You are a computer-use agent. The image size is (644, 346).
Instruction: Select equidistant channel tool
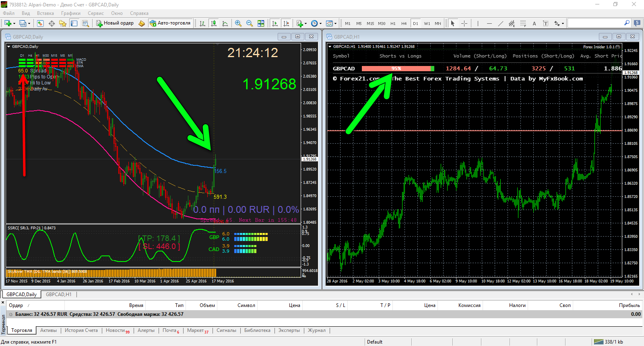(512, 23)
